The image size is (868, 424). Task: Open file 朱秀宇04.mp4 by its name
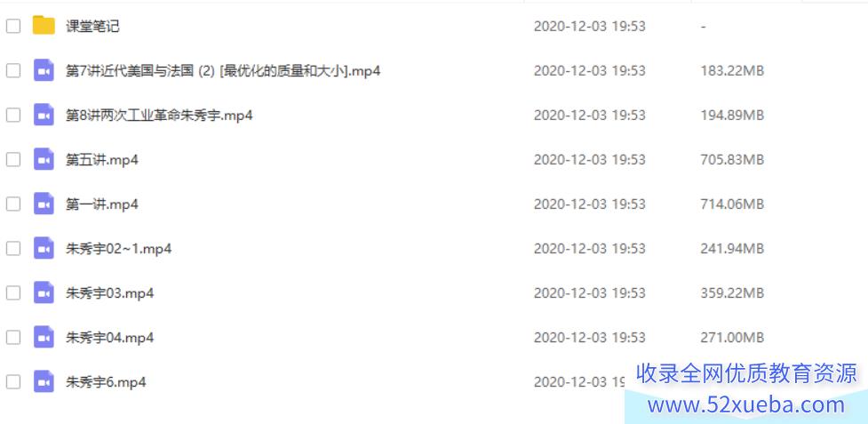[109, 337]
